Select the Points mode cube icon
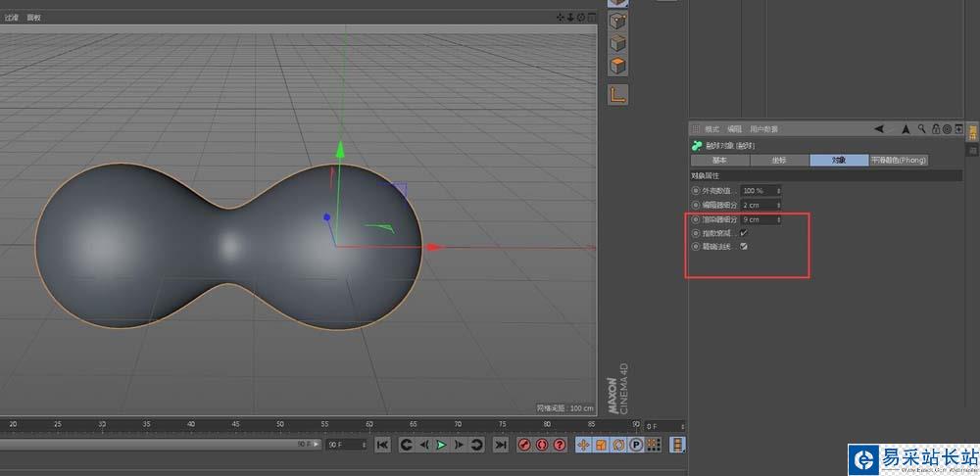 (x=618, y=21)
